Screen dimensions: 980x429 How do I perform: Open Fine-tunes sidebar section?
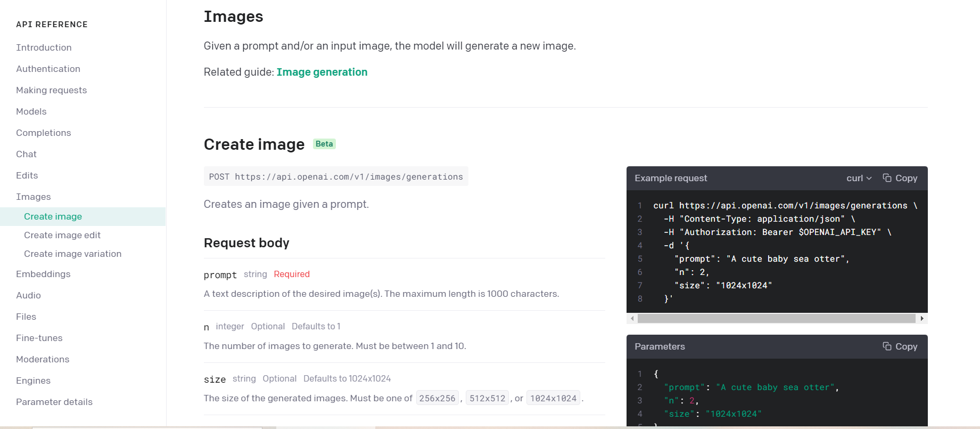(39, 338)
